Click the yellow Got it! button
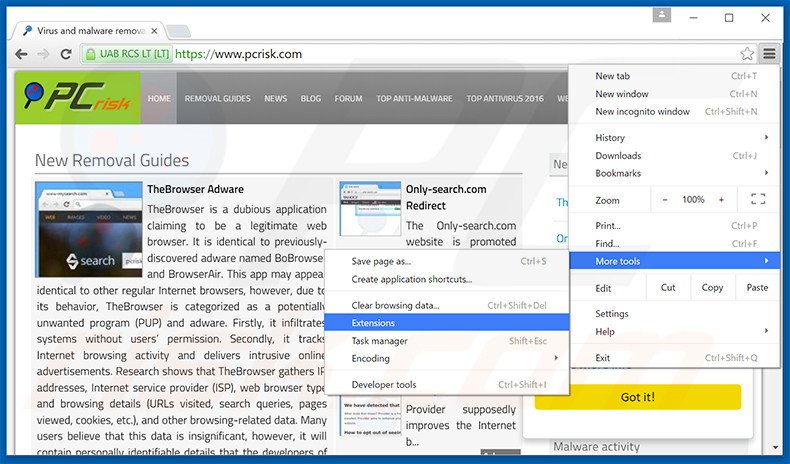Screen dimensions: 790x464 point(638,397)
